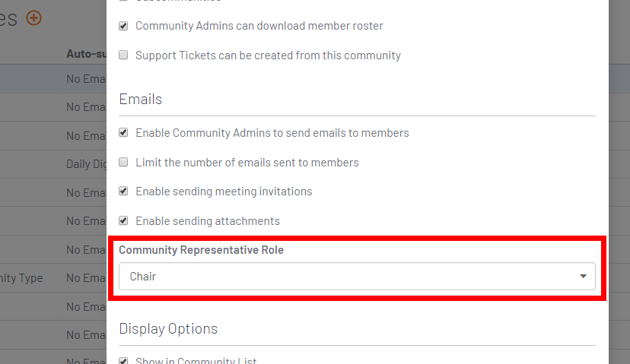Image resolution: width=630 pixels, height=364 pixels.
Task: Open the Community Representative Role dropdown showing Chair
Action: tap(357, 276)
